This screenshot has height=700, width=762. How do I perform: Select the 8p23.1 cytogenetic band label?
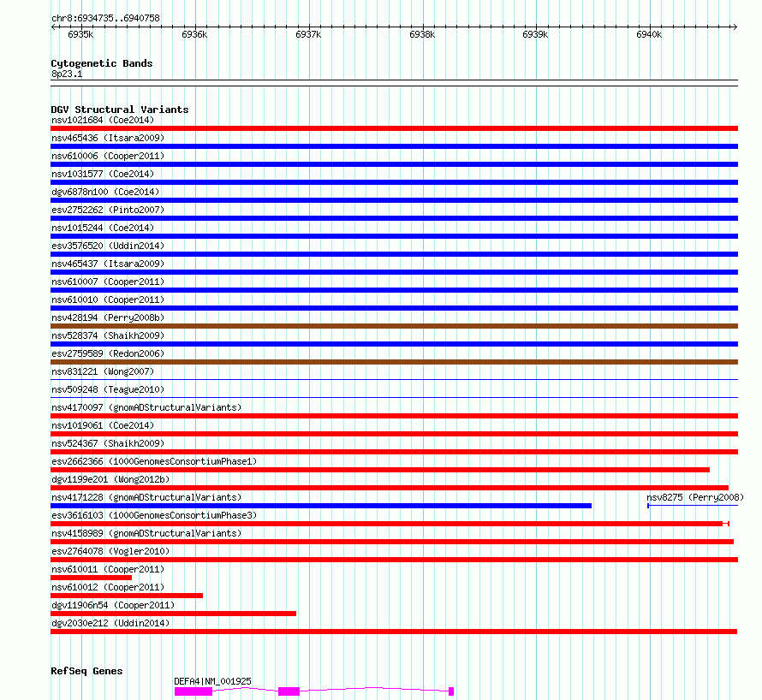(67, 74)
